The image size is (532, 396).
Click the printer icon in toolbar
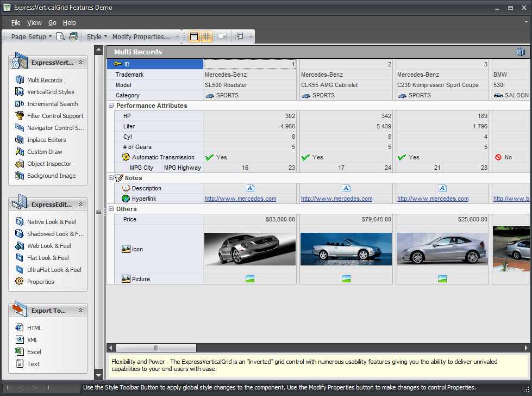point(73,36)
